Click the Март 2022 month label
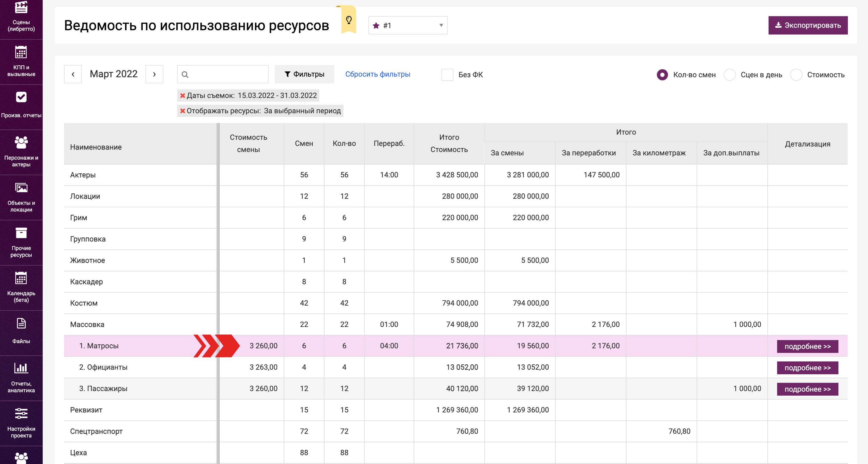 [x=113, y=74]
